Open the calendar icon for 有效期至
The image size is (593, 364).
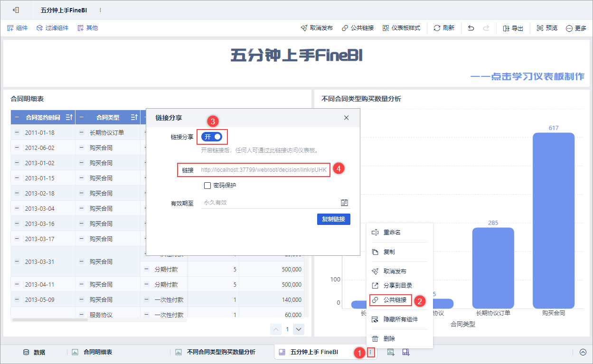[x=345, y=203]
